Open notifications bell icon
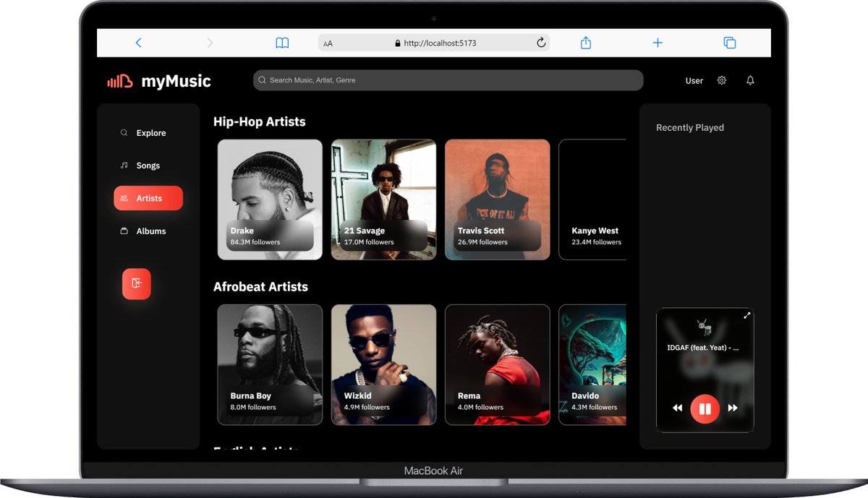Image resolution: width=868 pixels, height=498 pixels. point(750,80)
